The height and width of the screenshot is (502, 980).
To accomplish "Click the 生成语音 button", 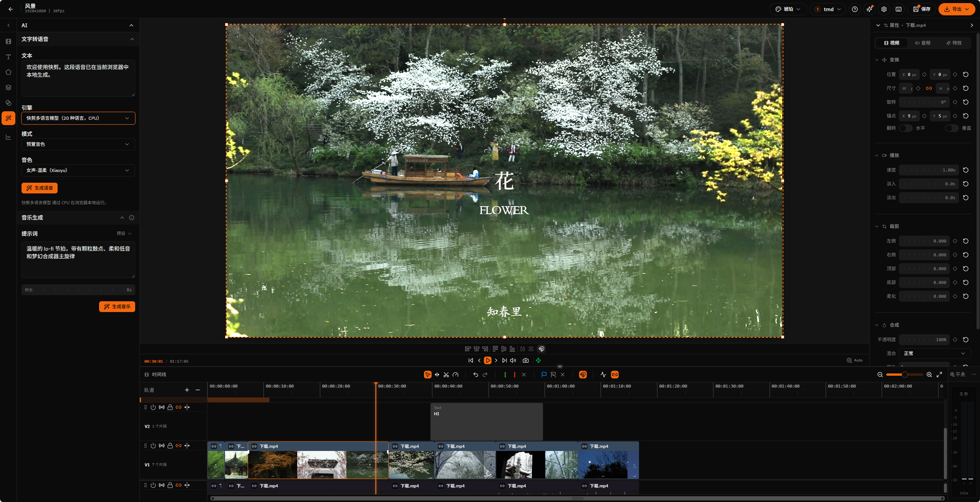I will click(x=40, y=188).
